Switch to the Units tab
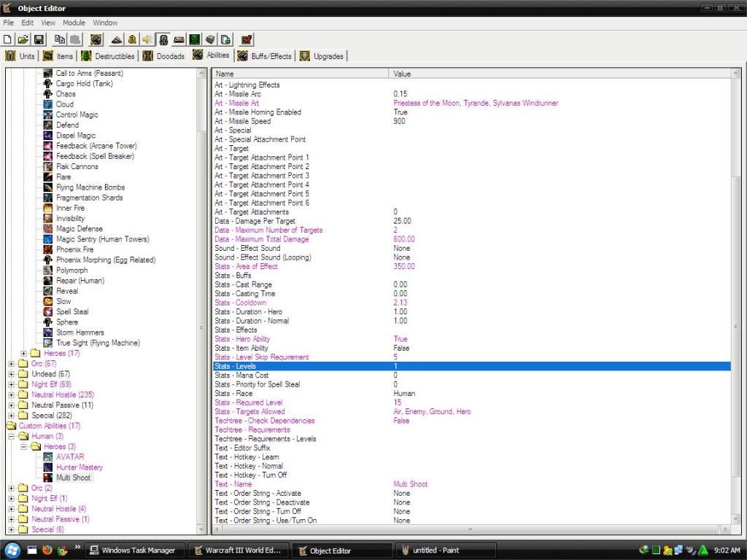 tap(20, 56)
